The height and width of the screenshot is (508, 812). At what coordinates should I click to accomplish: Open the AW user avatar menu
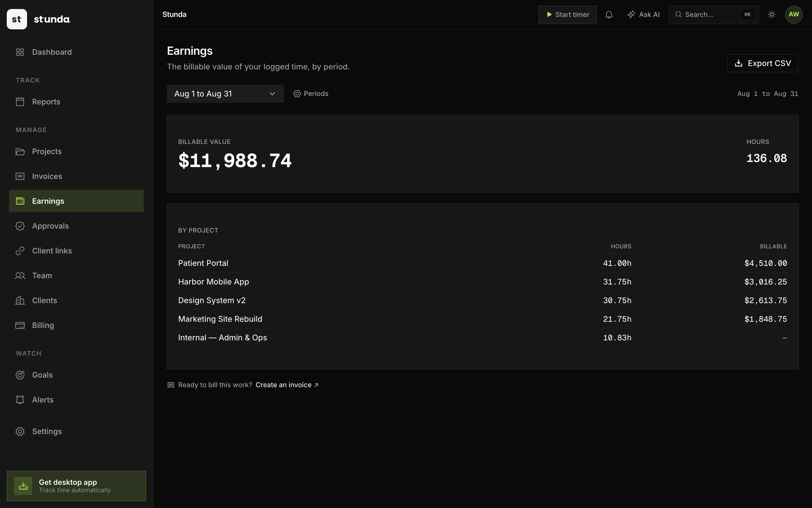(x=794, y=14)
